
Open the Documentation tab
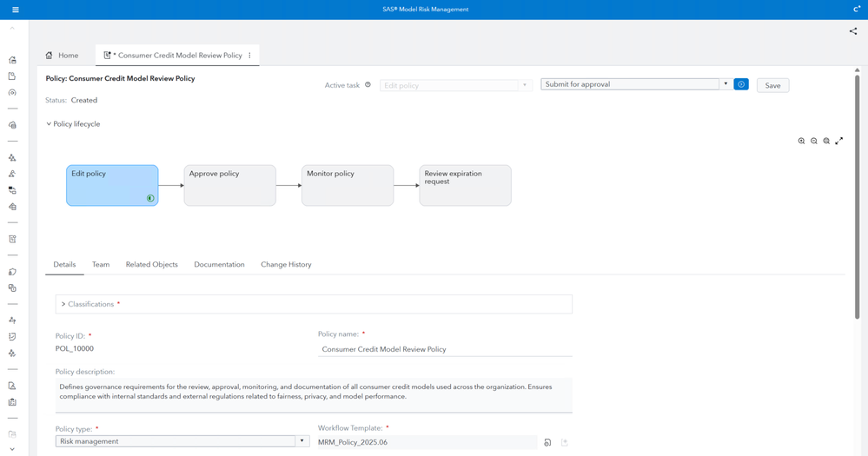pyautogui.click(x=219, y=265)
